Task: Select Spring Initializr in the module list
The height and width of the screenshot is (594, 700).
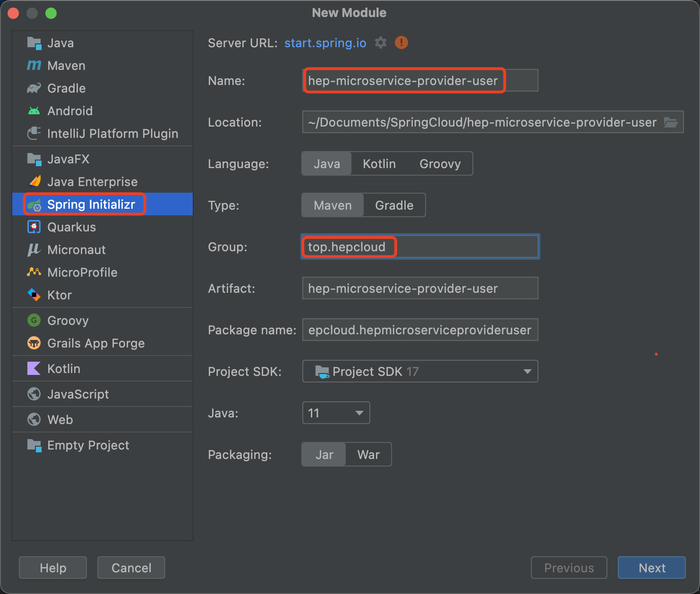Action: pyautogui.click(x=91, y=204)
